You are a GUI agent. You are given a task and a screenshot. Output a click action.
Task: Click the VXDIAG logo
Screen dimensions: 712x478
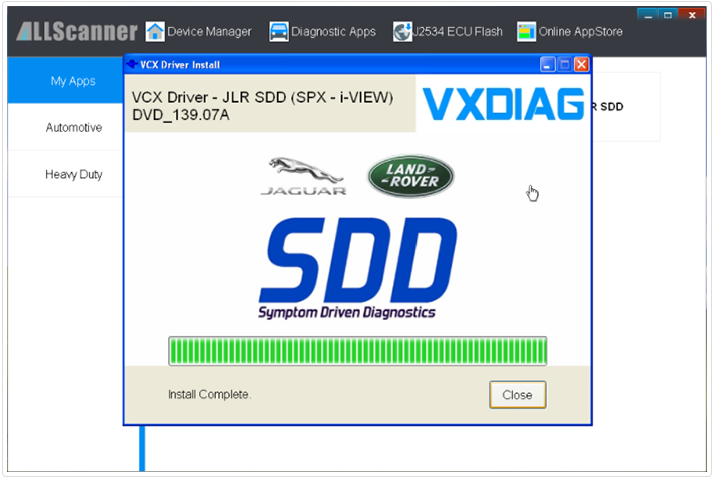(503, 104)
